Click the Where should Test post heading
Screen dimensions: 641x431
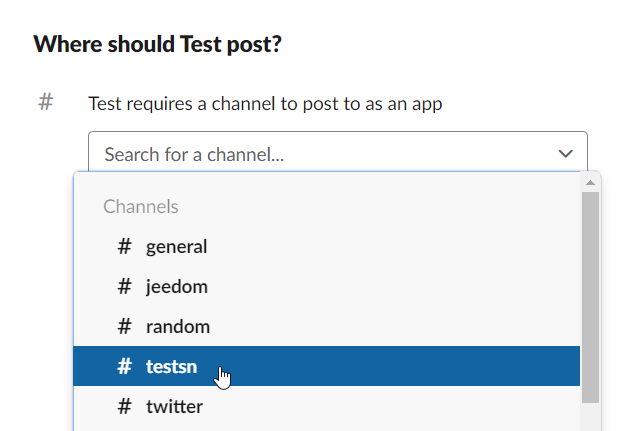(x=157, y=44)
